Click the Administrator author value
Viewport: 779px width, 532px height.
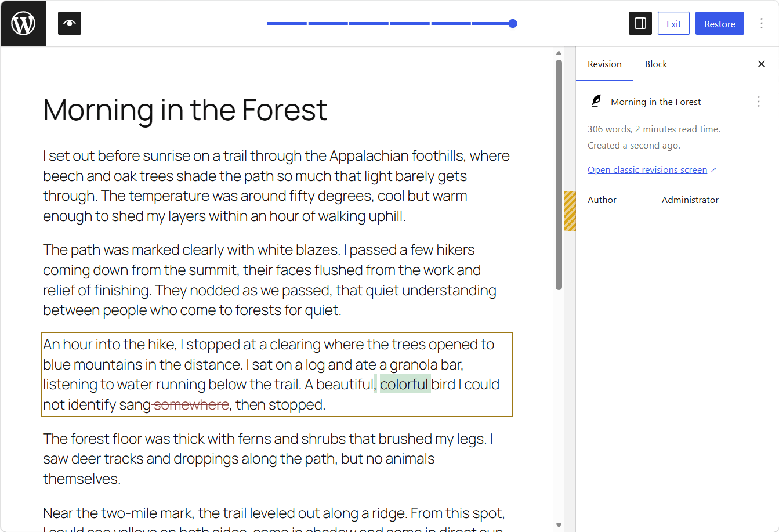point(690,200)
